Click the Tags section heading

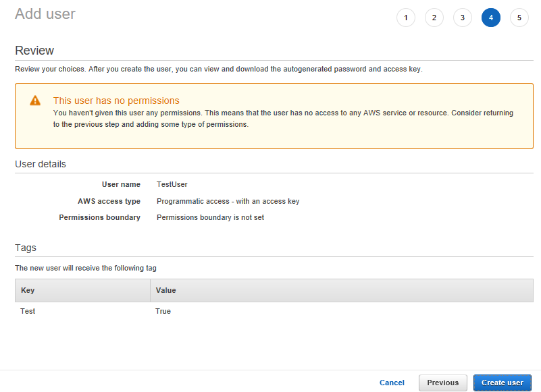[x=26, y=248]
